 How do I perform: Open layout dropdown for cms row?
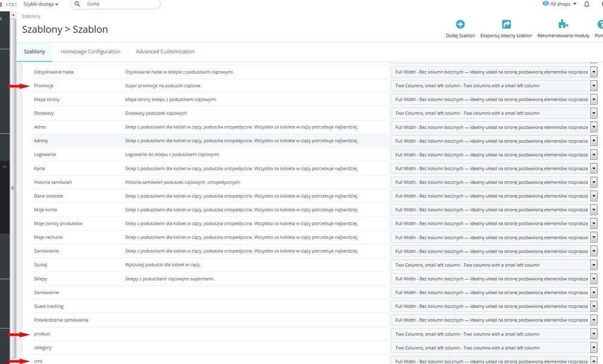click(x=494, y=360)
